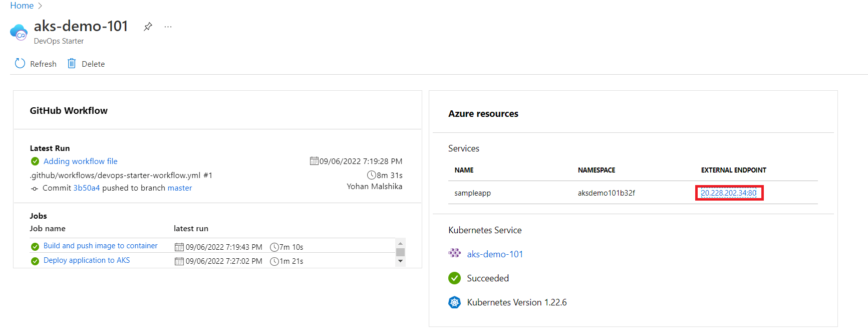Go to the Home breadcrumb
Screen dimensions: 868x331
tap(22, 6)
